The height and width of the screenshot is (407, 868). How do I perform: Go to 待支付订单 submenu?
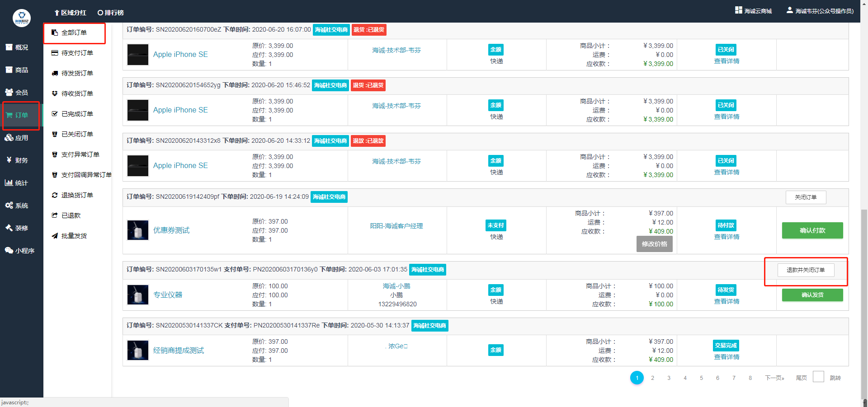coord(77,53)
